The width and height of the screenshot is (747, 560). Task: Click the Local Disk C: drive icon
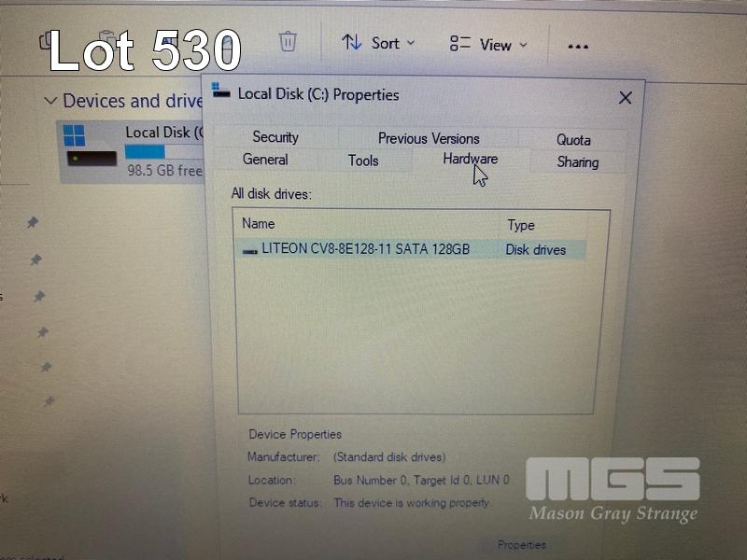click(87, 146)
